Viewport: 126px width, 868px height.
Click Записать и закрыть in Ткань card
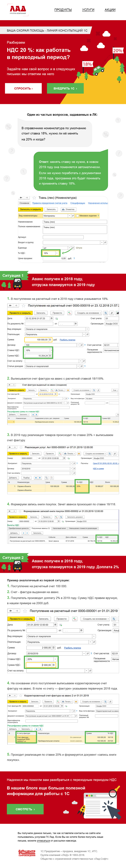pos(30,209)
